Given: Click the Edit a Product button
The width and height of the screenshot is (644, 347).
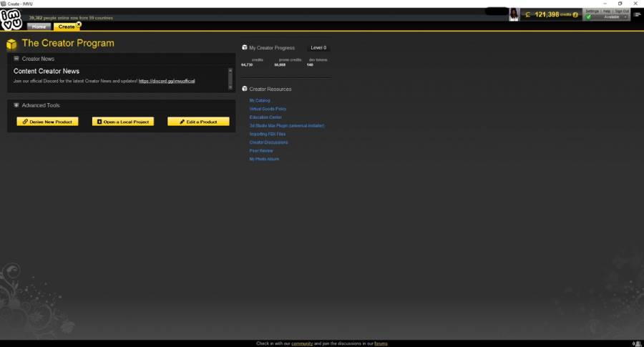Looking at the screenshot, I should (198, 122).
